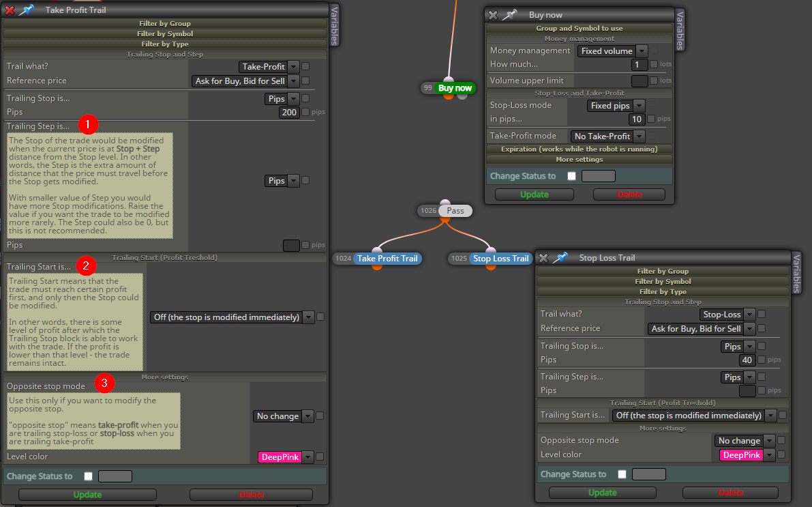Screen dimensions: 812x507
Task: Select the Buy now node in the graph
Action: pyautogui.click(x=455, y=87)
